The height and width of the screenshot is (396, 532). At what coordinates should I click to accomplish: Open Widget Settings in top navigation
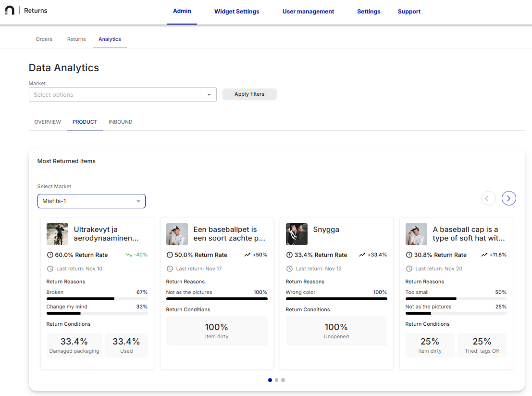pos(236,12)
